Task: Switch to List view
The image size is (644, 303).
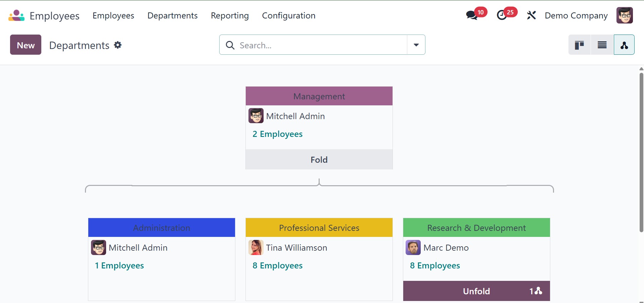Action: click(602, 45)
